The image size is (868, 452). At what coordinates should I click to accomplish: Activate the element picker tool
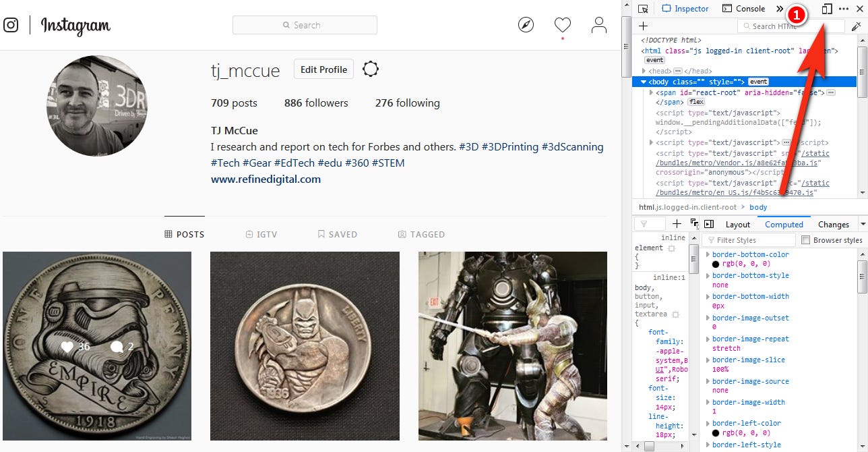tap(643, 9)
